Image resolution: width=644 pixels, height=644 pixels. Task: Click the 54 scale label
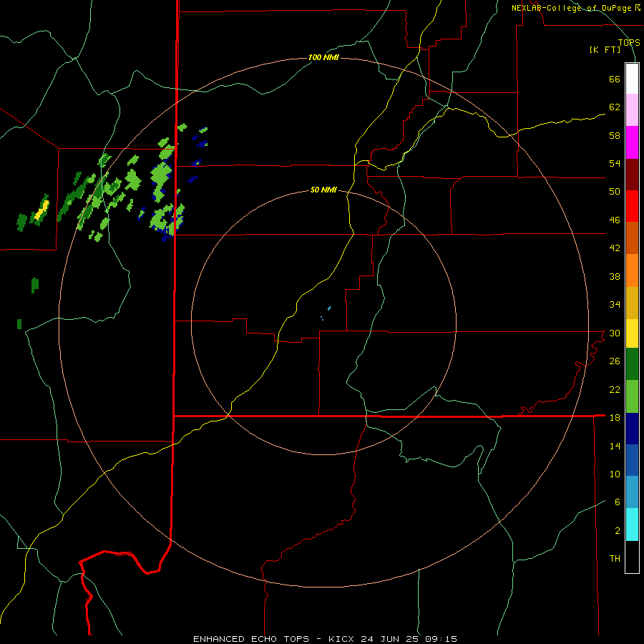click(615, 163)
